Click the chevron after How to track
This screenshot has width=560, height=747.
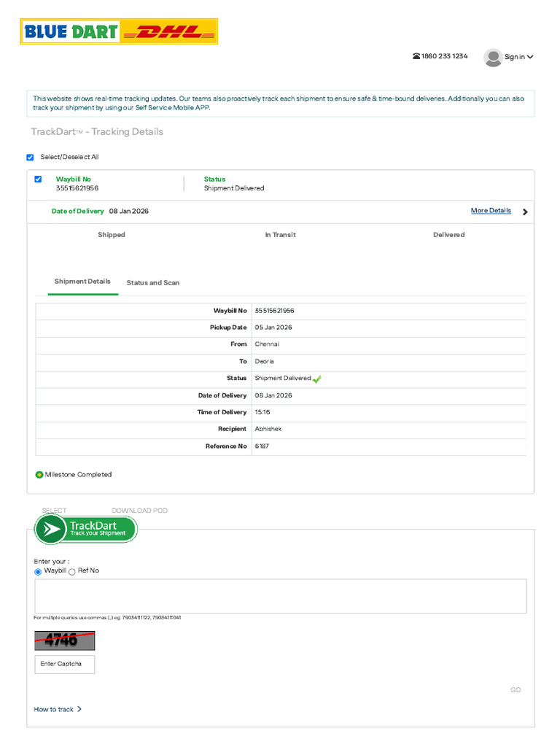tap(79, 709)
